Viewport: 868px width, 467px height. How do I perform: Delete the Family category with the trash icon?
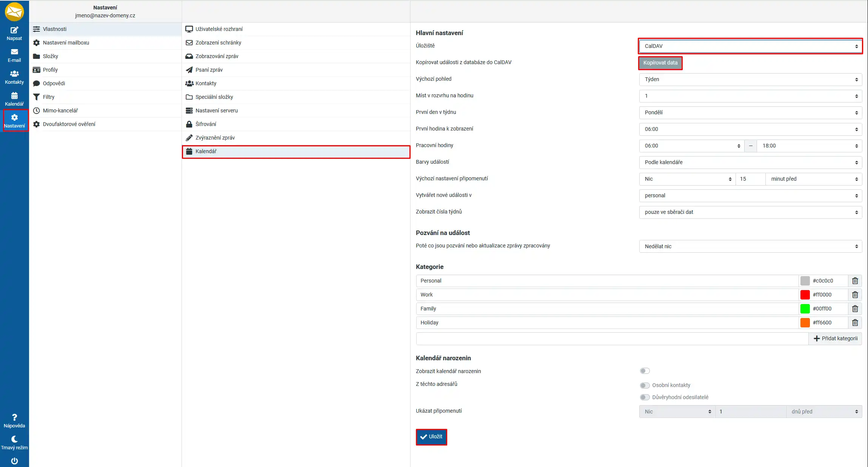point(855,309)
